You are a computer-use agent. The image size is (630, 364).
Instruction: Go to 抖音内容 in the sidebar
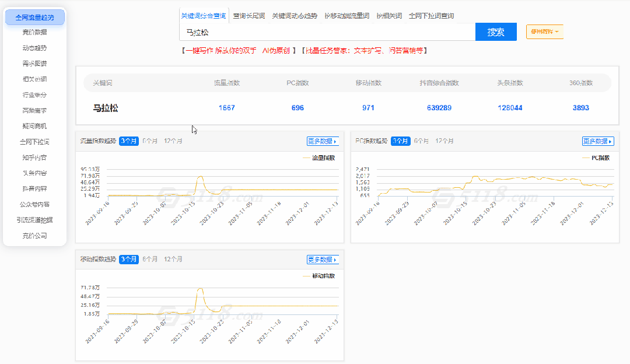[34, 189]
